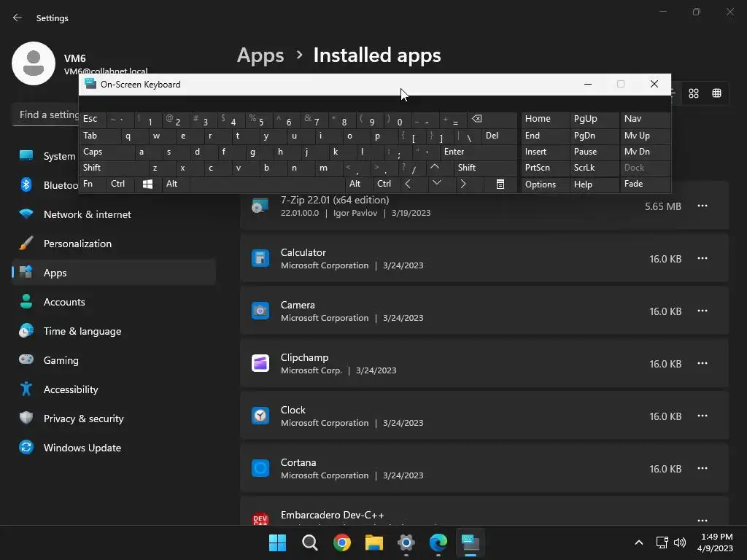The width and height of the screenshot is (747, 560).
Task: Toggle the left Shift key
Action: pyautogui.click(x=113, y=168)
